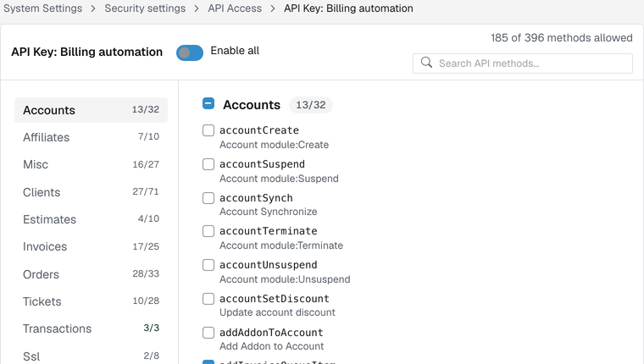Select the Estimates category
This screenshot has height=364, width=644.
(91, 219)
